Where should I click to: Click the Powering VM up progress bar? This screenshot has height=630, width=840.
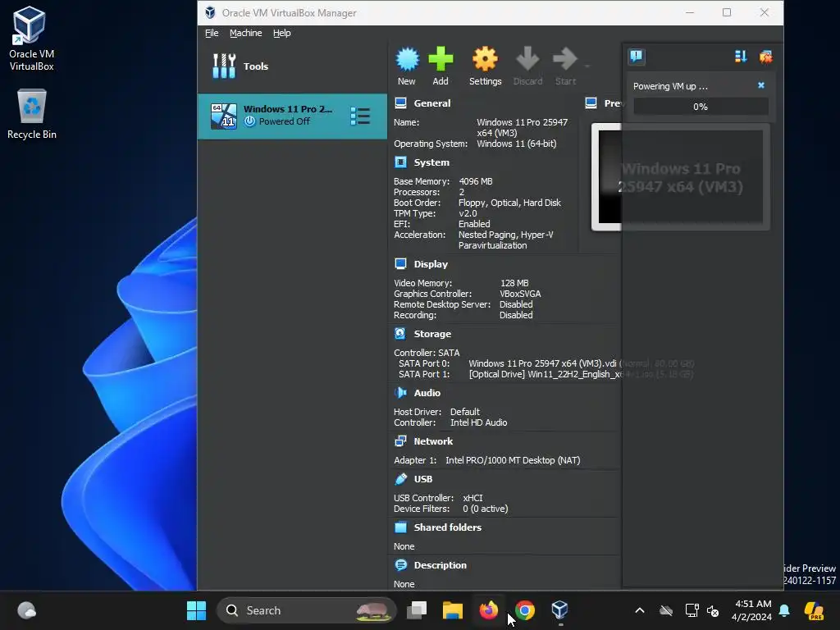coord(701,107)
